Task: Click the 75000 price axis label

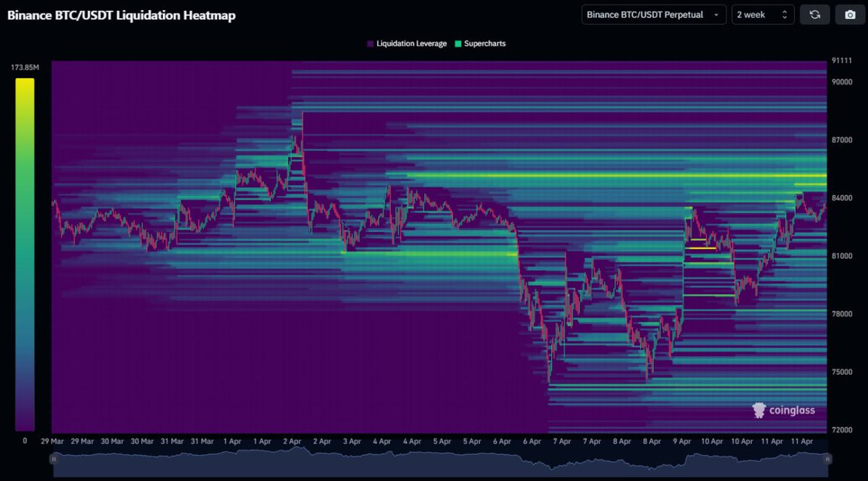Action: (842, 372)
